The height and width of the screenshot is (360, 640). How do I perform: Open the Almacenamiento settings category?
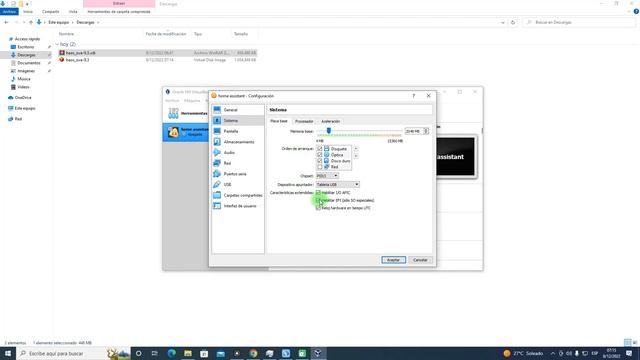238,142
